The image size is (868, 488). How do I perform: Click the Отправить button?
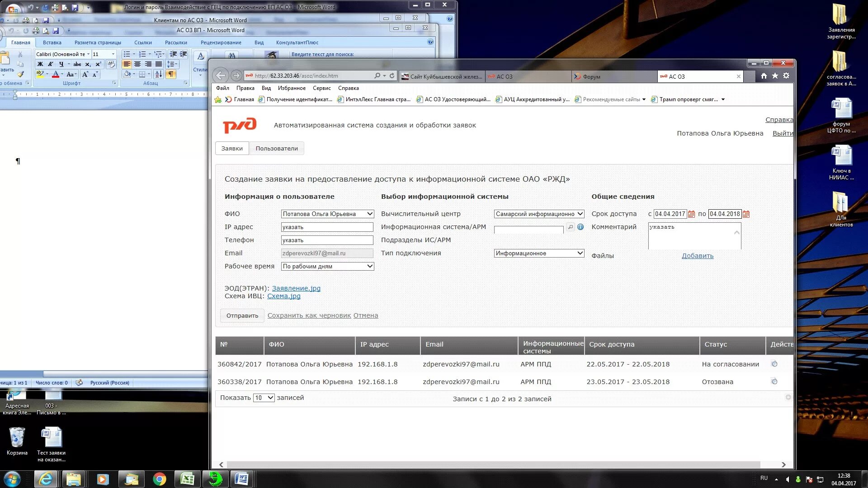tap(242, 316)
